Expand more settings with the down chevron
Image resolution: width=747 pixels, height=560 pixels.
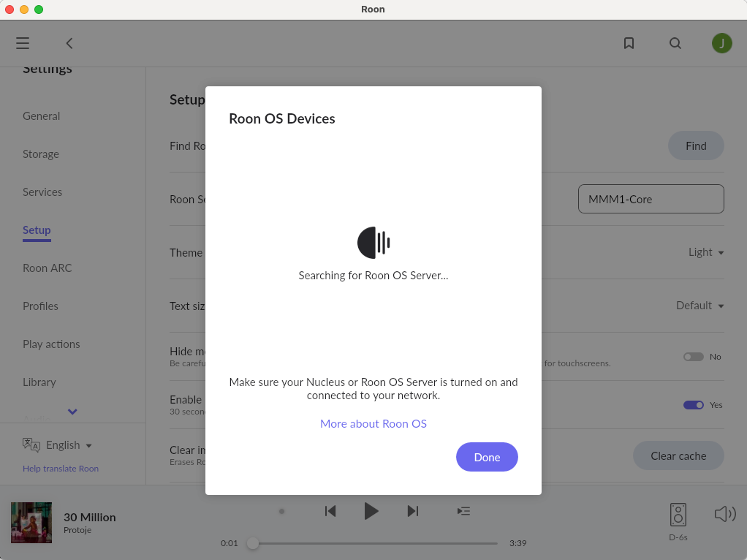coord(72,412)
